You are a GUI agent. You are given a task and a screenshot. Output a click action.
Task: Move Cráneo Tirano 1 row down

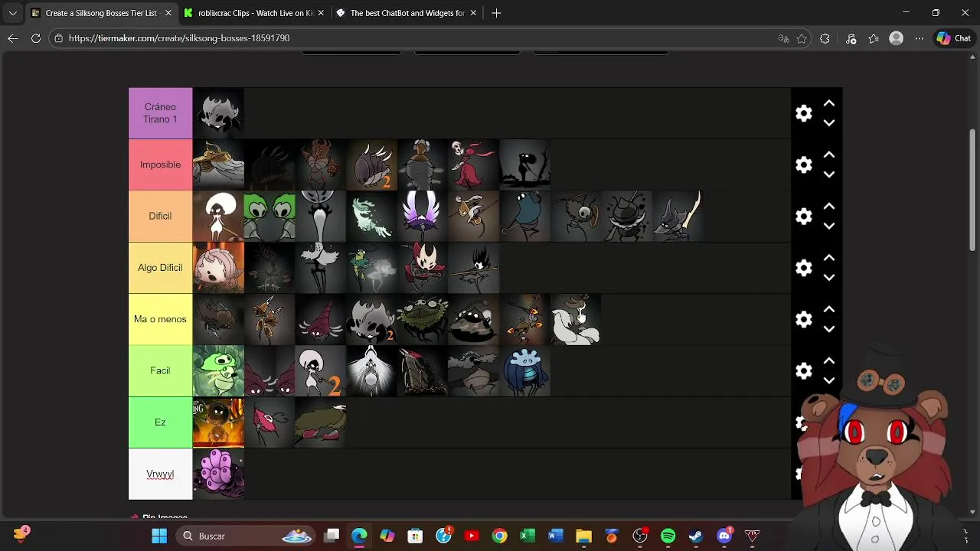pos(829,123)
